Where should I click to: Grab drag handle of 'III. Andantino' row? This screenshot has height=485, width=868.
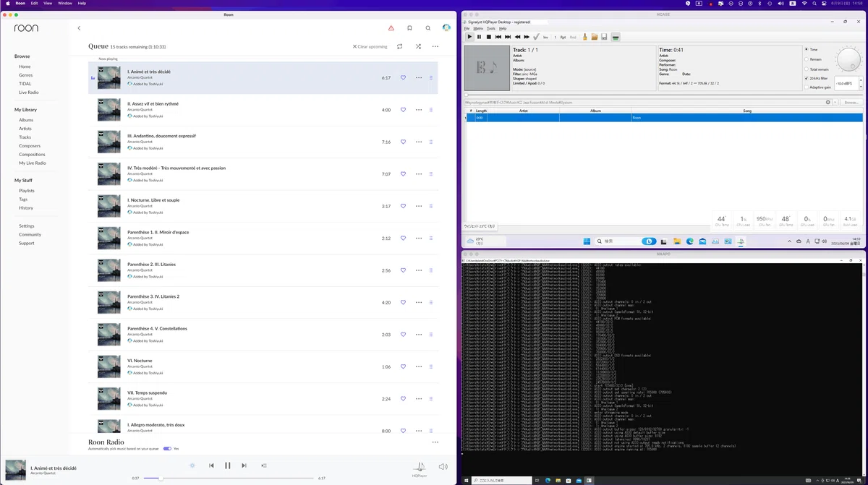431,142
